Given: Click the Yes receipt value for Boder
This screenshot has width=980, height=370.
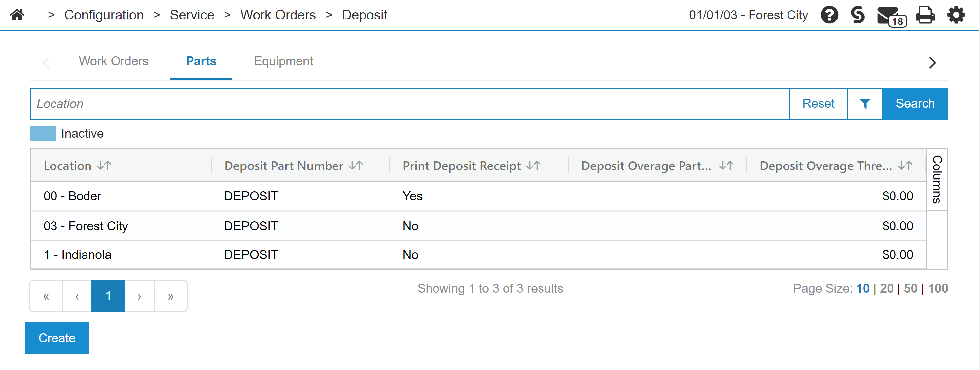Looking at the screenshot, I should coord(413,196).
